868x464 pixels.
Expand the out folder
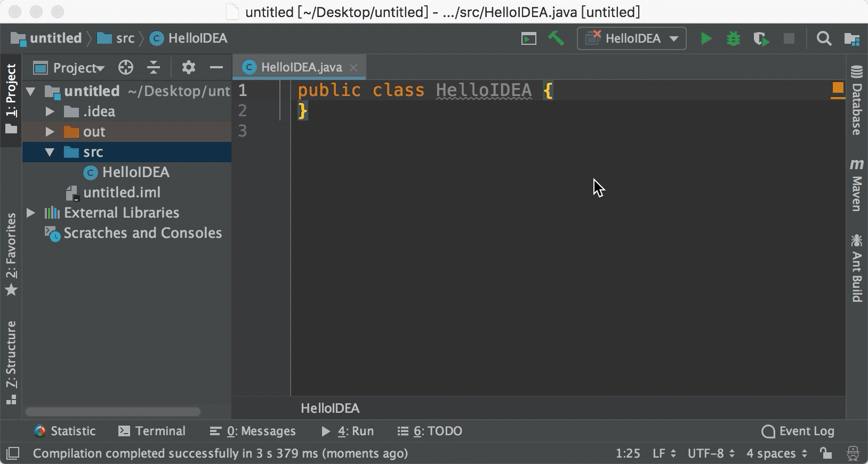coord(50,132)
